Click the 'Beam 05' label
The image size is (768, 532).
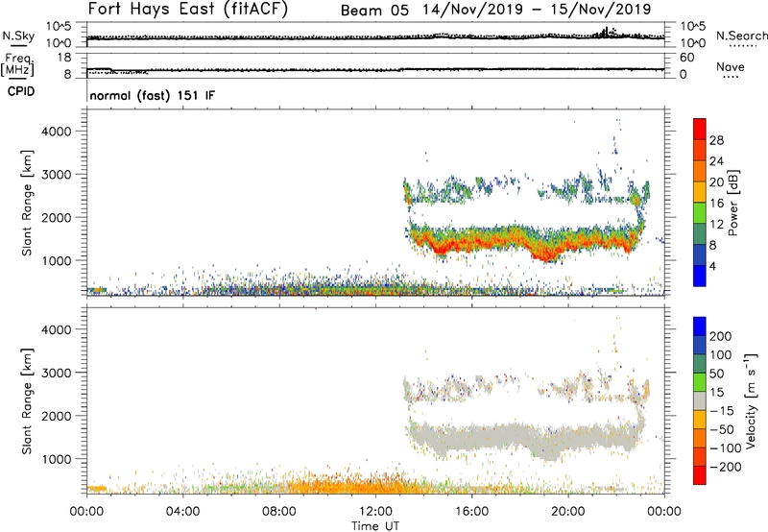(x=374, y=11)
